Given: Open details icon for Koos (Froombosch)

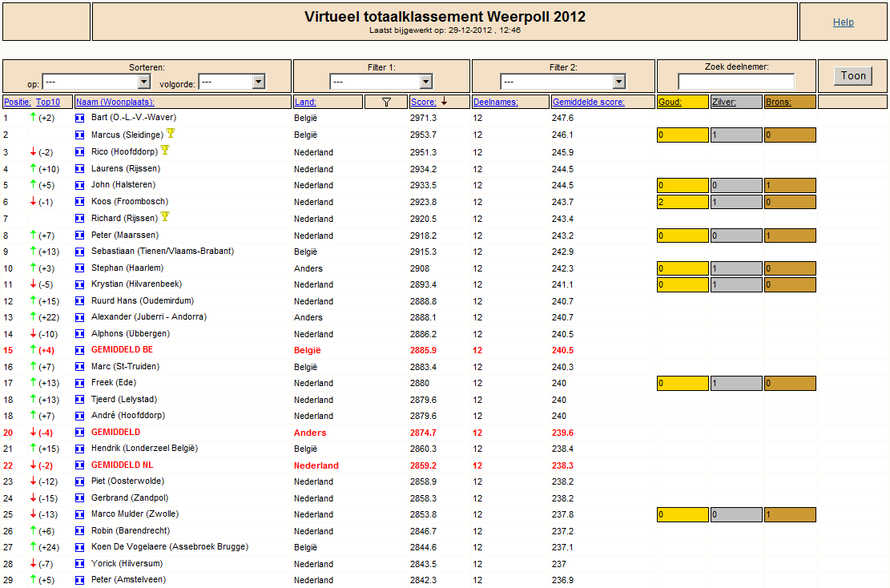Looking at the screenshot, I should (80, 202).
